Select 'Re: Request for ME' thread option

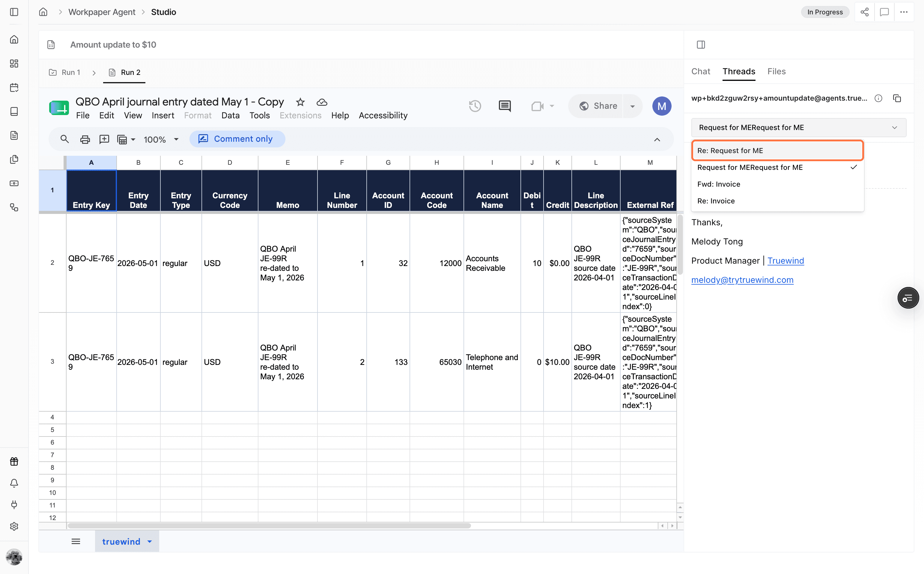coord(777,151)
